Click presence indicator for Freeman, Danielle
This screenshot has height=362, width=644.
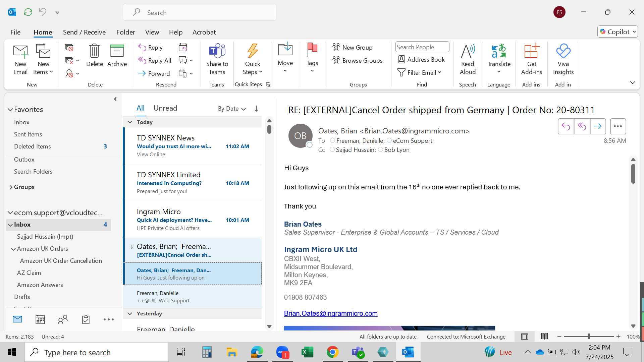(x=332, y=140)
